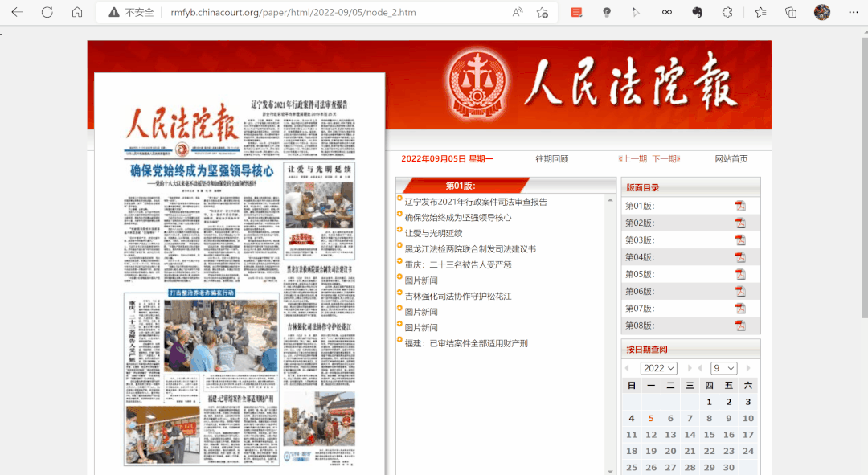Open article 辽宁发布2021年行政案件司法审查报告
The width and height of the screenshot is (868, 475).
tap(476, 202)
